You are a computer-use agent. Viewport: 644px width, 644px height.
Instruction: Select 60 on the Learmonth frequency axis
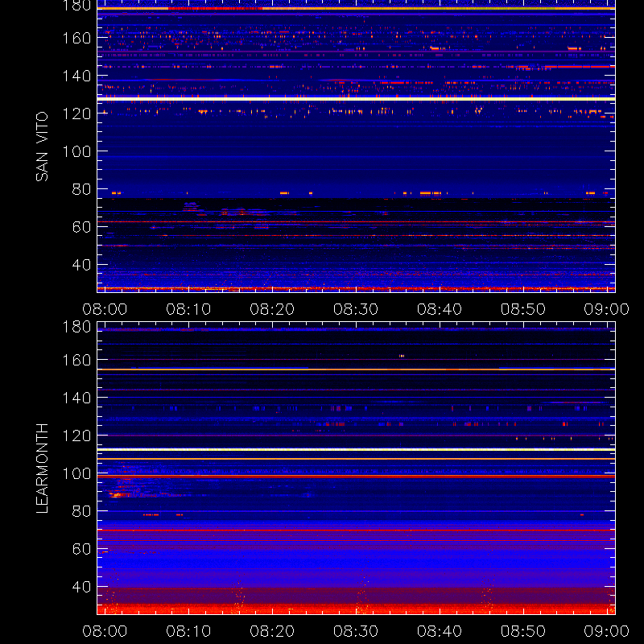[81, 549]
